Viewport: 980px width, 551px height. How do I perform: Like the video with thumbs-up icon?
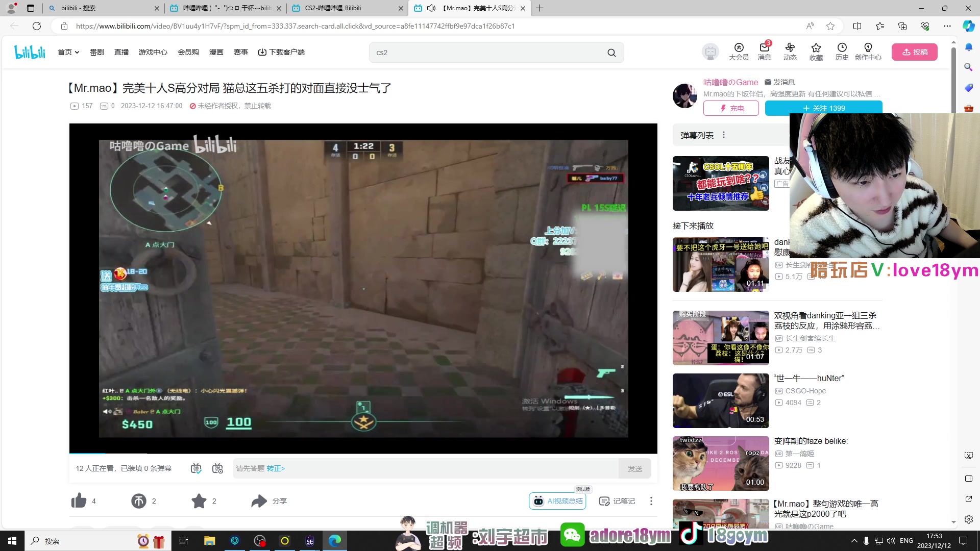[79, 501]
